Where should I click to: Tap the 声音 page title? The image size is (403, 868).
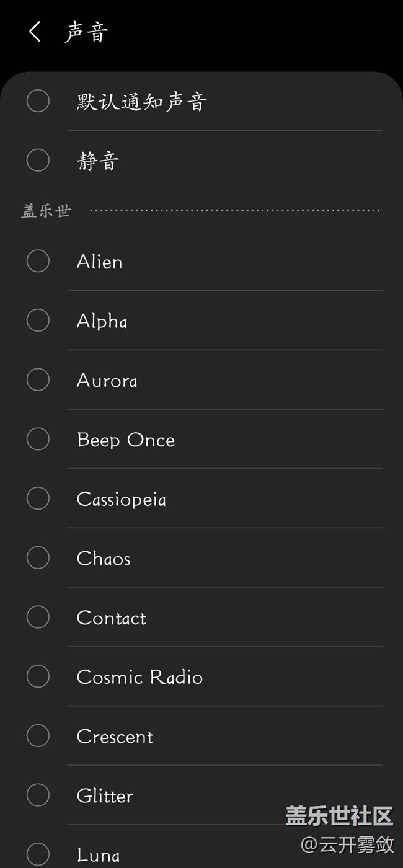tap(86, 32)
